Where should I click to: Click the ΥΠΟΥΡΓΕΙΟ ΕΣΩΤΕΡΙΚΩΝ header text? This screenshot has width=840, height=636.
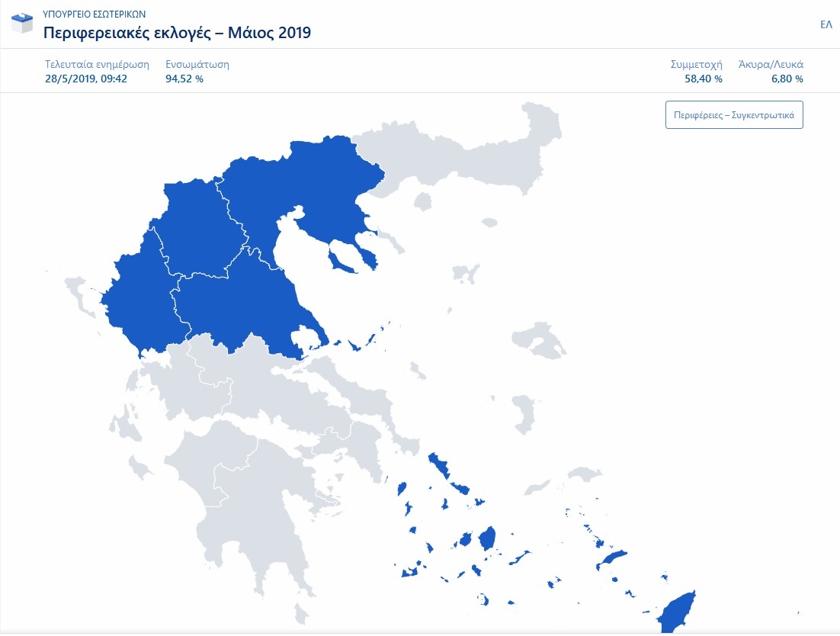click(x=93, y=13)
